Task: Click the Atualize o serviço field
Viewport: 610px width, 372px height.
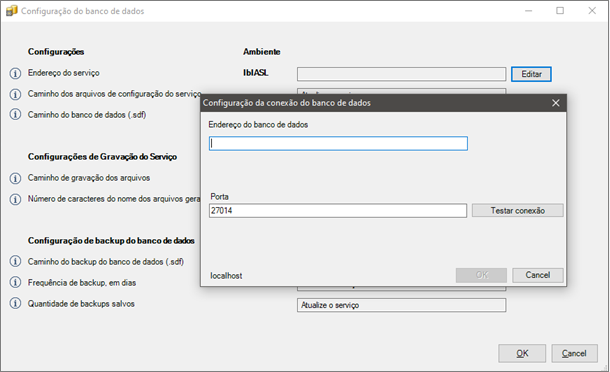Action: (x=401, y=305)
